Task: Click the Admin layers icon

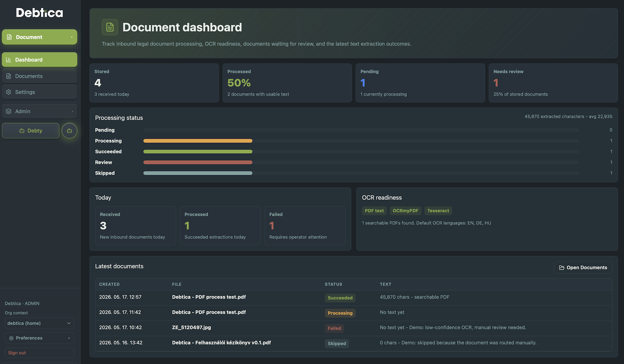Action: (9, 111)
